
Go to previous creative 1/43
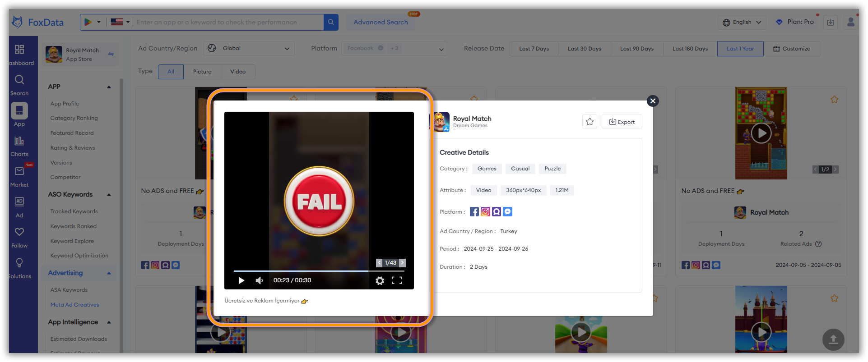(380, 263)
